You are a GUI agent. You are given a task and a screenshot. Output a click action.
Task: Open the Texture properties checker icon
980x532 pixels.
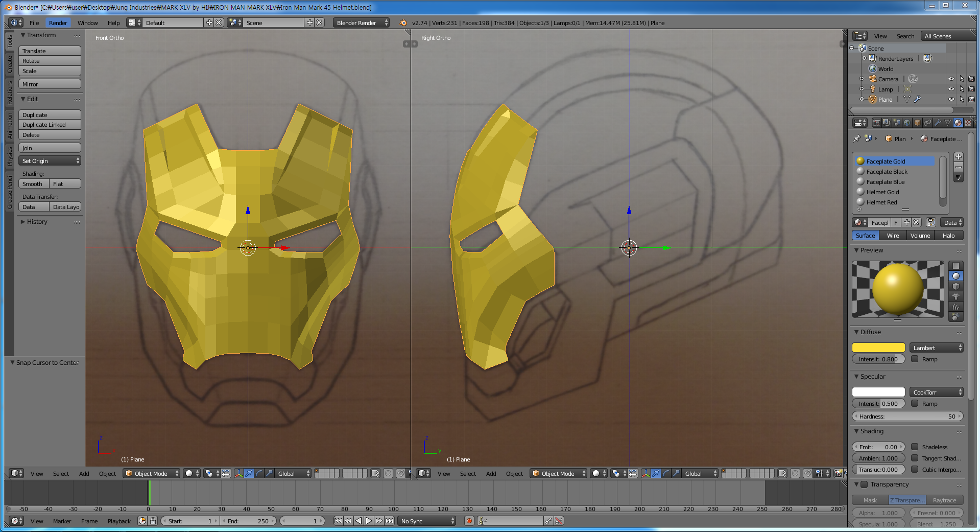968,123
